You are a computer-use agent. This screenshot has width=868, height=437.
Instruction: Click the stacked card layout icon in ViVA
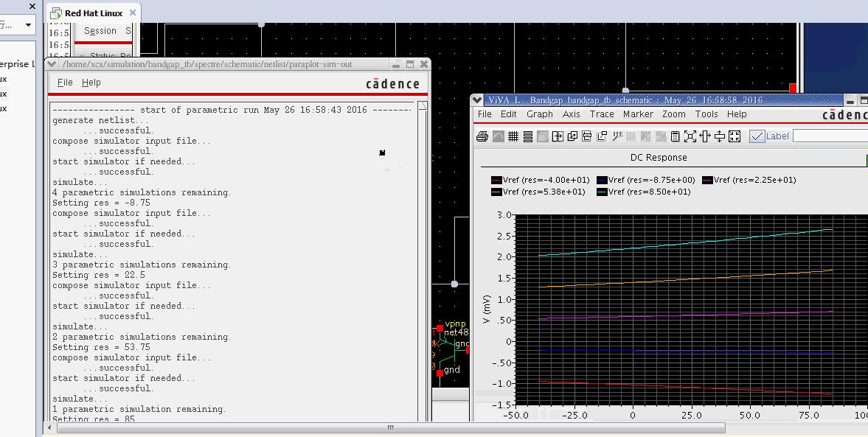click(x=587, y=136)
